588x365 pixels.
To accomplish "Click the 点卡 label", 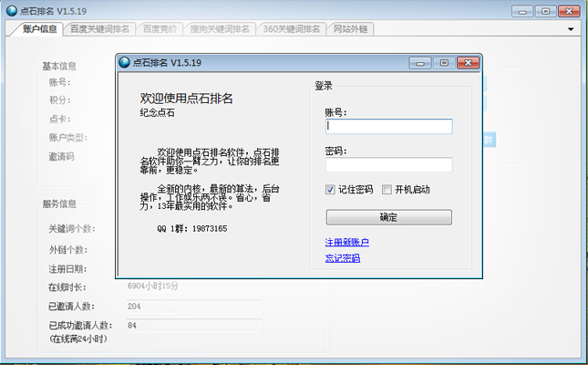I will (x=59, y=119).
